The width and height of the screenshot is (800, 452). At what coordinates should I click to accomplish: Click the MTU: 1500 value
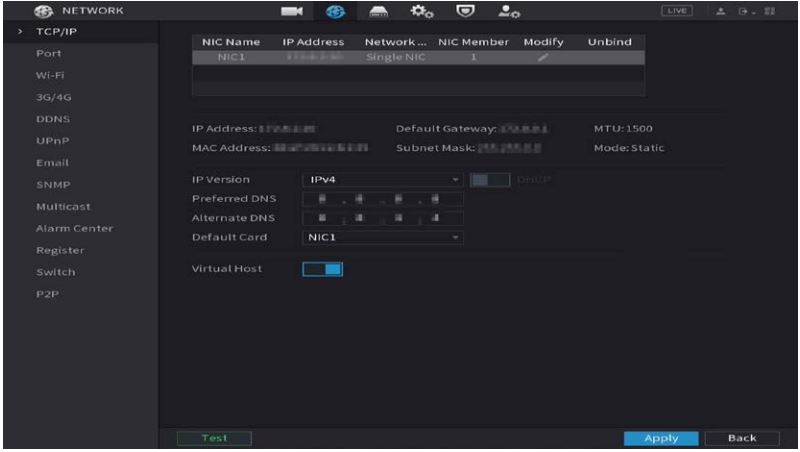tap(623, 129)
